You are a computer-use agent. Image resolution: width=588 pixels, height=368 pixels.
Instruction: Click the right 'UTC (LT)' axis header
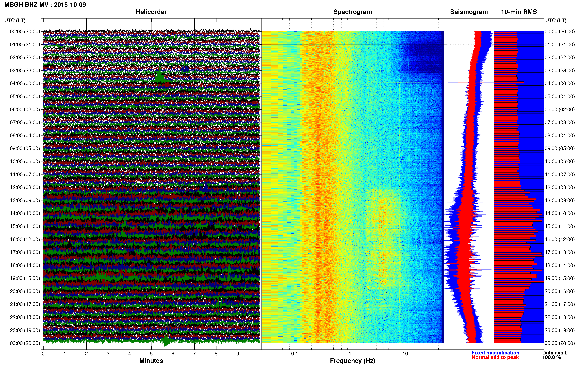click(556, 20)
